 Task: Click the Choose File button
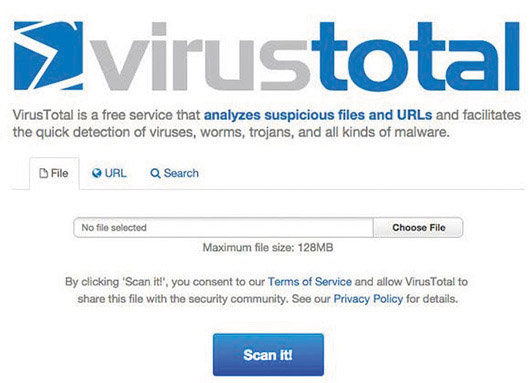coord(418,228)
